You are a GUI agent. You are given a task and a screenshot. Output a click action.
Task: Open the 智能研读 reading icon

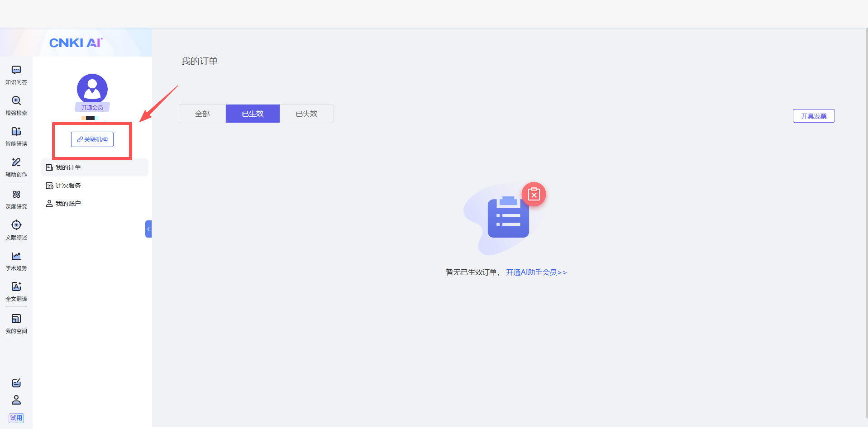(16, 132)
